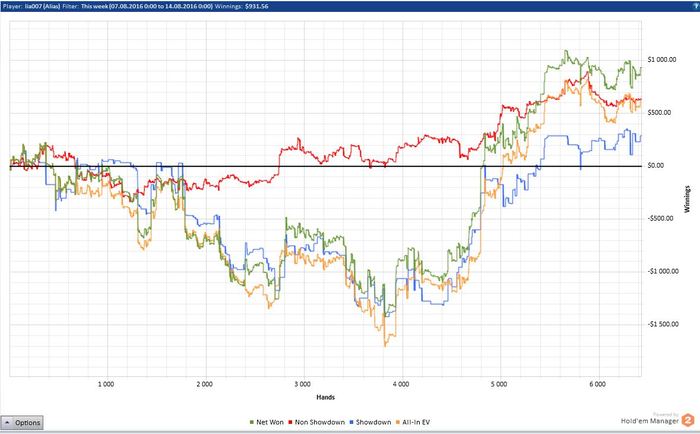700x434 pixels.
Task: Click the "-$1 000.00" y-axis label
Action: coord(662,271)
